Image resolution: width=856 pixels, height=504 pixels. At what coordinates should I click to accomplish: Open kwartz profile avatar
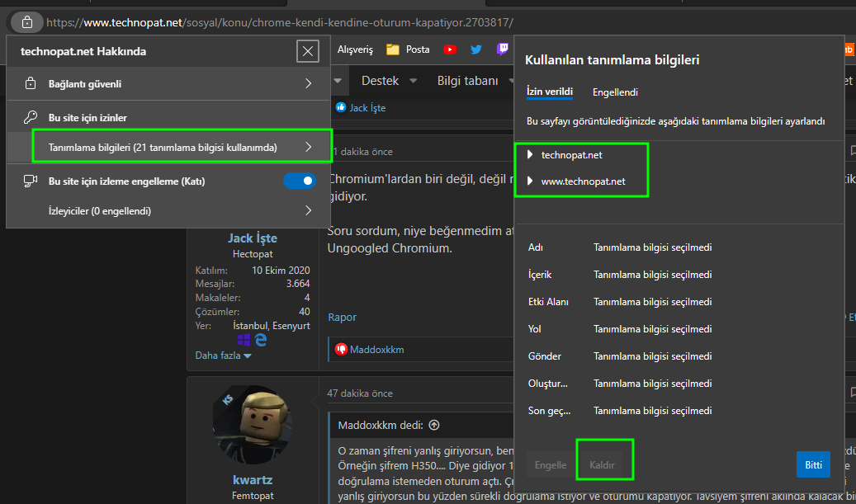(253, 426)
